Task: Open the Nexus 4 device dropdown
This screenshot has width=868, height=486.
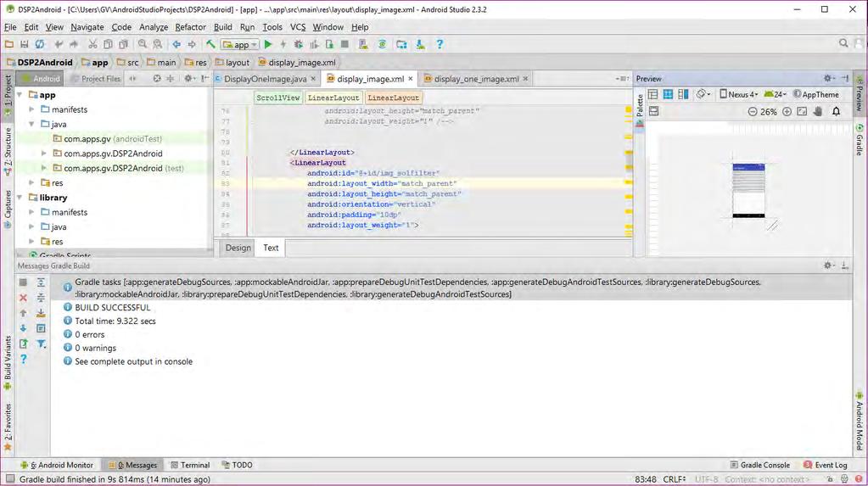Action: pos(738,95)
